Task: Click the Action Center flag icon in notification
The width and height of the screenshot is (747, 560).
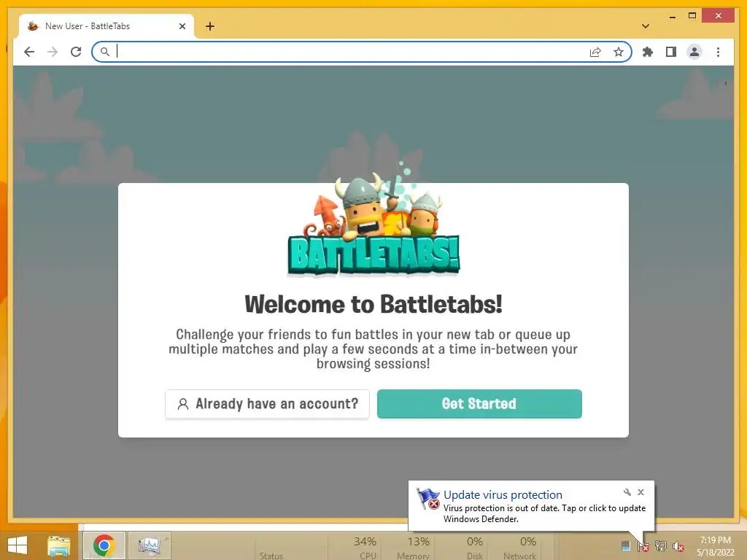Action: coord(428,499)
